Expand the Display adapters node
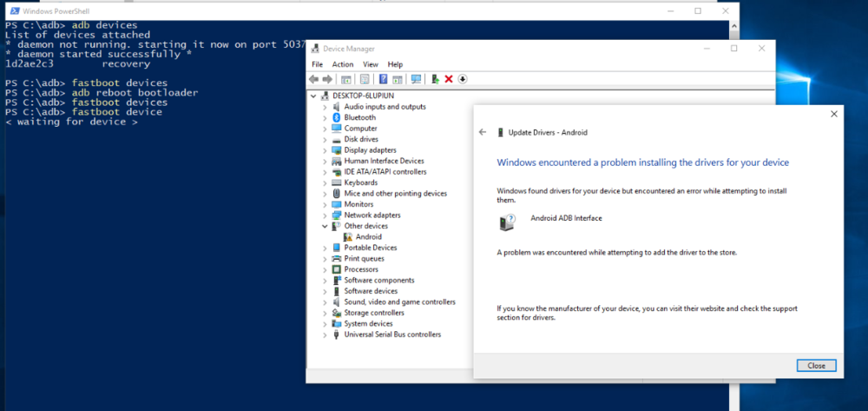This screenshot has width=868, height=411. click(325, 149)
